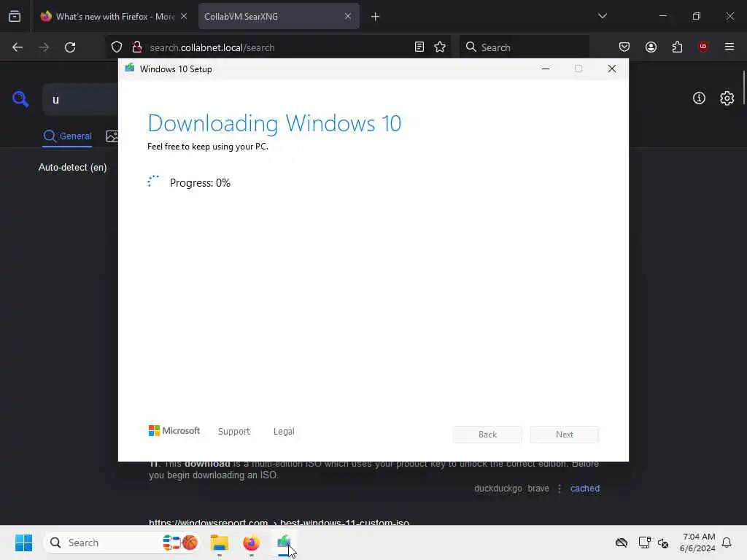The image size is (747, 560).
Task: Open Firefox account icon
Action: [651, 47]
